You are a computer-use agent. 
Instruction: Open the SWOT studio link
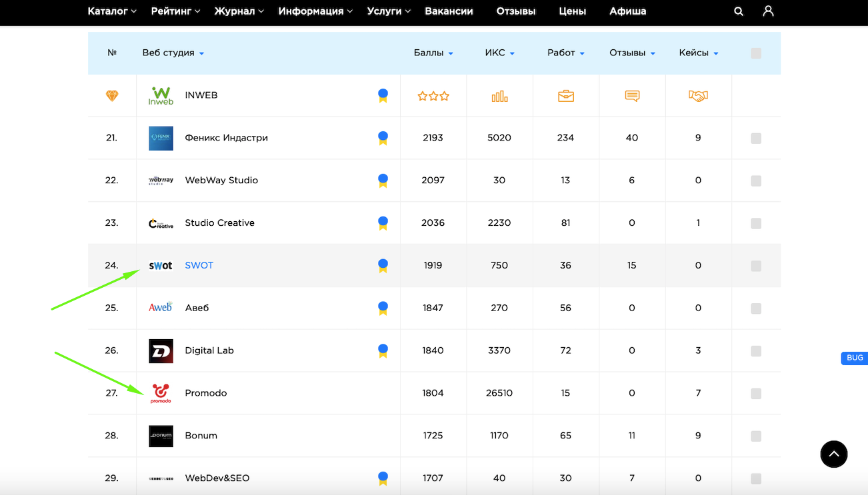199,265
